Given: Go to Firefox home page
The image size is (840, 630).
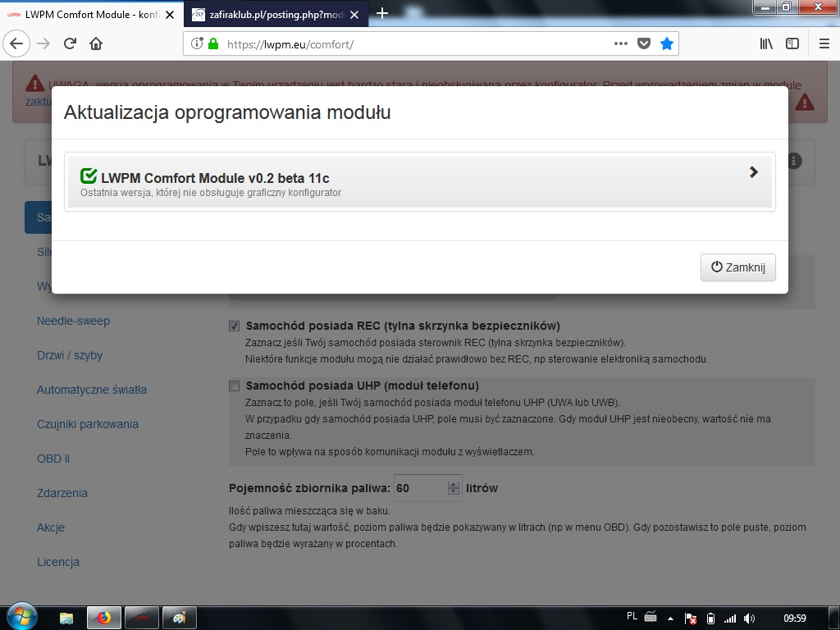Looking at the screenshot, I should pos(96,44).
